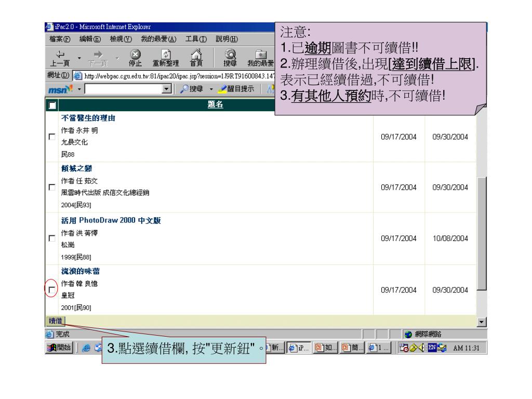Click the MSN toolbar search text box

coord(124,89)
